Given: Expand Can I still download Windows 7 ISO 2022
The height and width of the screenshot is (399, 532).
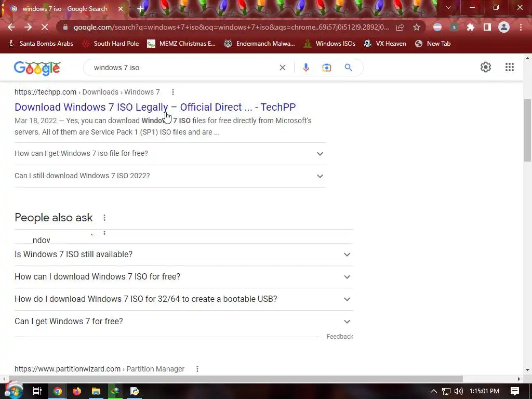Looking at the screenshot, I should coord(170,176).
